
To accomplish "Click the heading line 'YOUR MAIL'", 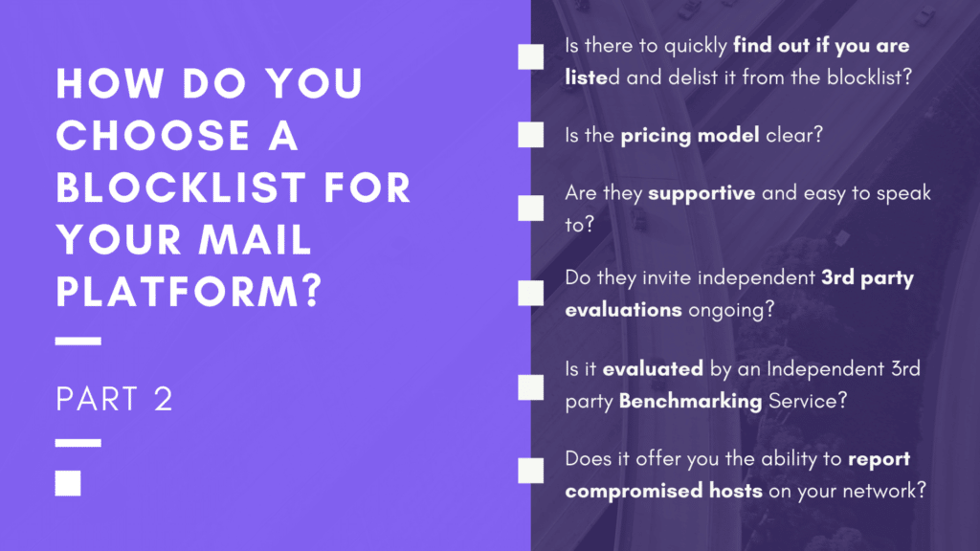I will click(184, 239).
